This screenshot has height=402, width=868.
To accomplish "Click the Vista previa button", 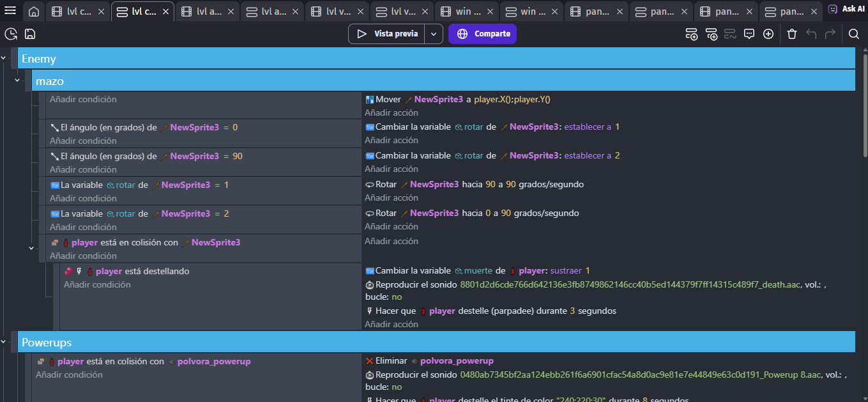I will point(388,34).
